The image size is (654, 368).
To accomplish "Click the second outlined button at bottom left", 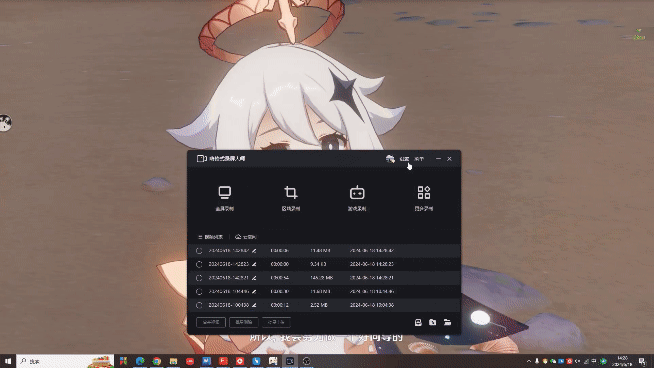I will point(244,322).
